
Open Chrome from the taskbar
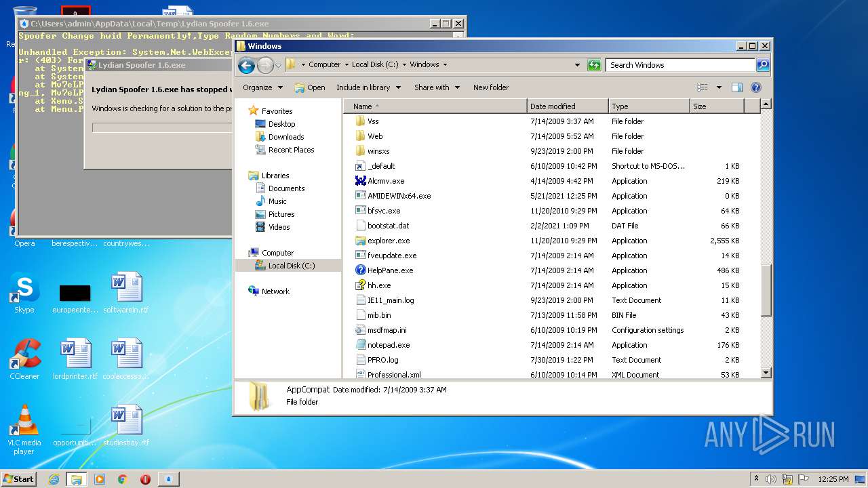(122, 479)
